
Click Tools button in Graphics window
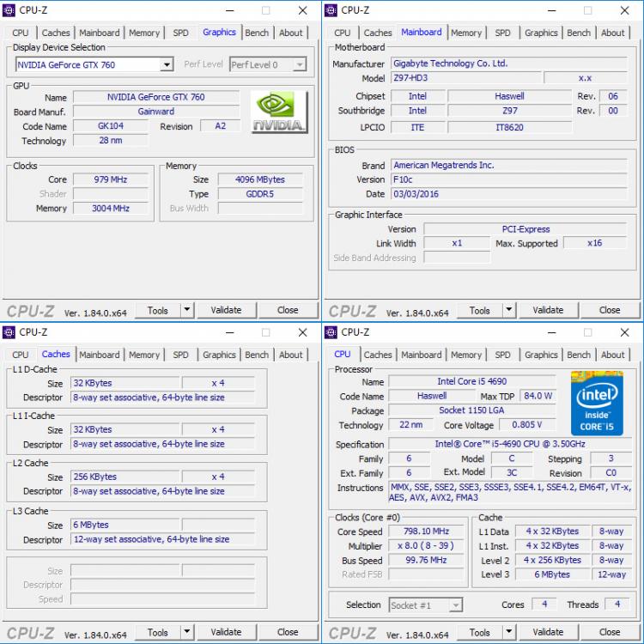pos(158,310)
